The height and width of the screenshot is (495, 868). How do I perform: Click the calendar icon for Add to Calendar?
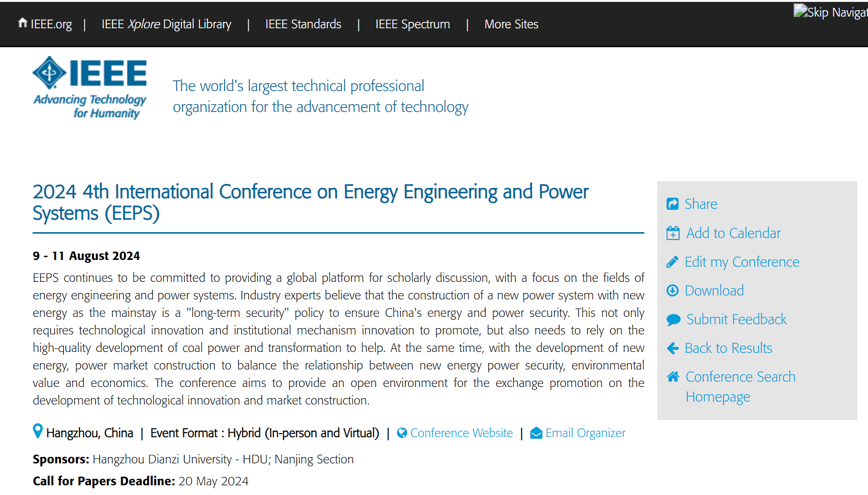(673, 233)
